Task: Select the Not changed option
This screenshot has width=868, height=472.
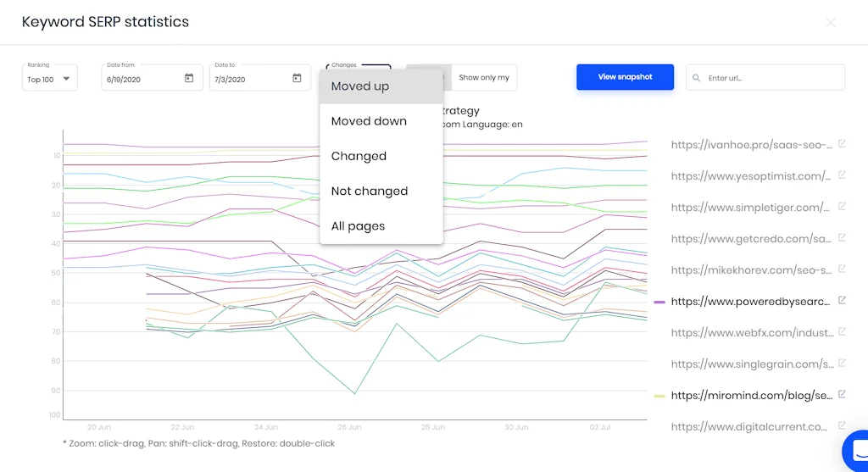Action: (x=369, y=192)
